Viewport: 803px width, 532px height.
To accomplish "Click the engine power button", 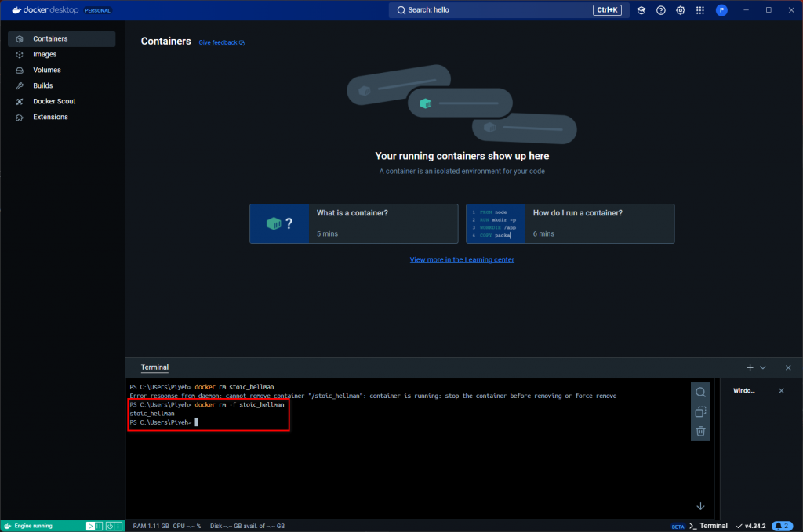I will [x=110, y=526].
